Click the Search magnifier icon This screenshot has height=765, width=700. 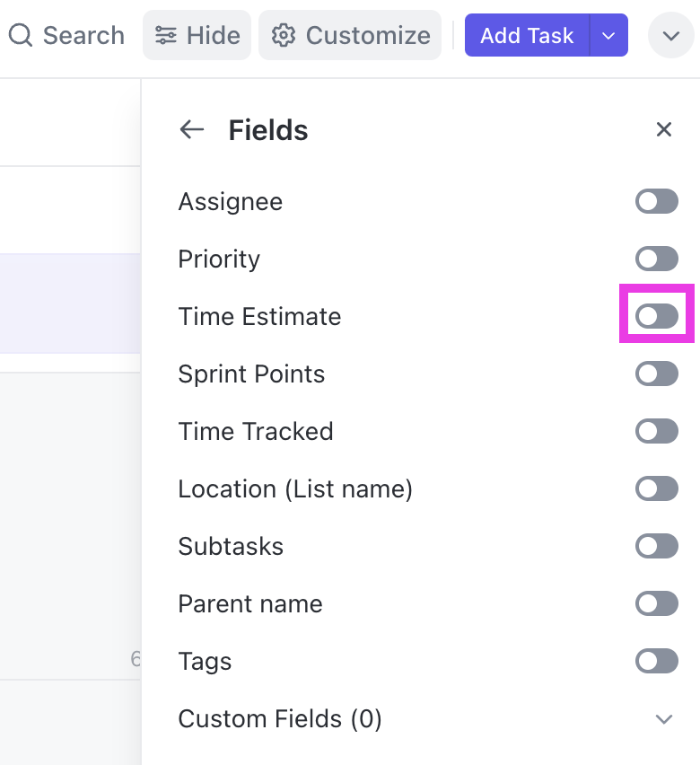pyautogui.click(x=21, y=36)
